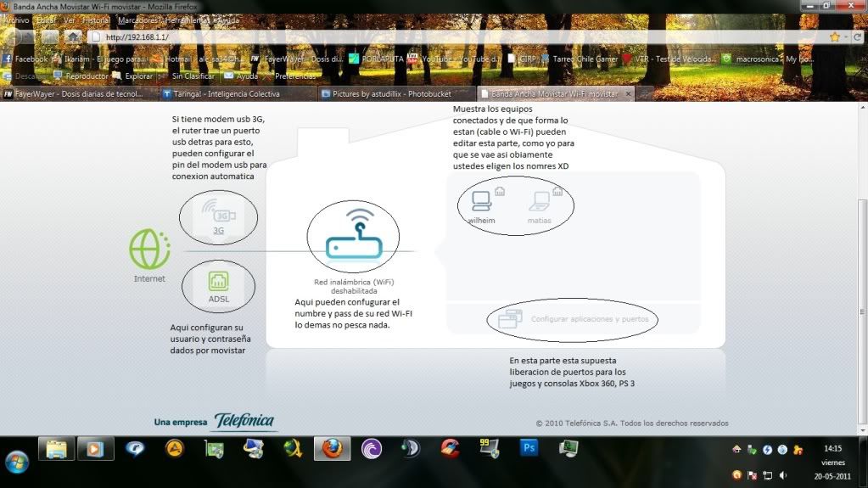
Task: Open the Editar menu
Action: [x=46, y=20]
